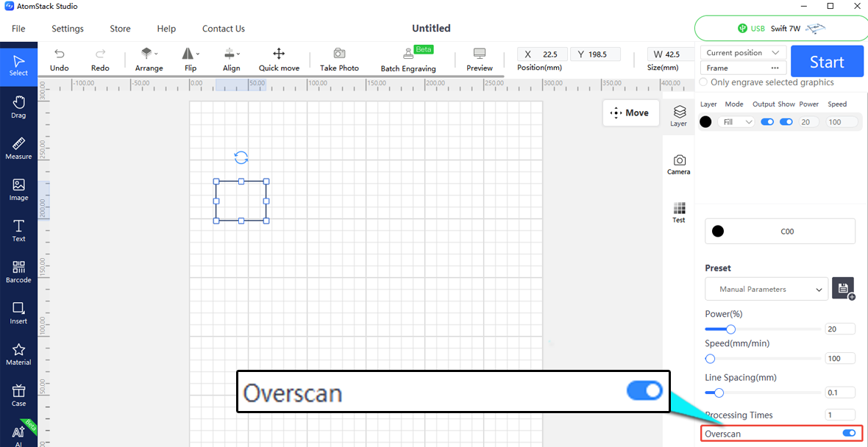Open the Store menu
The height and width of the screenshot is (447, 868).
(120, 29)
